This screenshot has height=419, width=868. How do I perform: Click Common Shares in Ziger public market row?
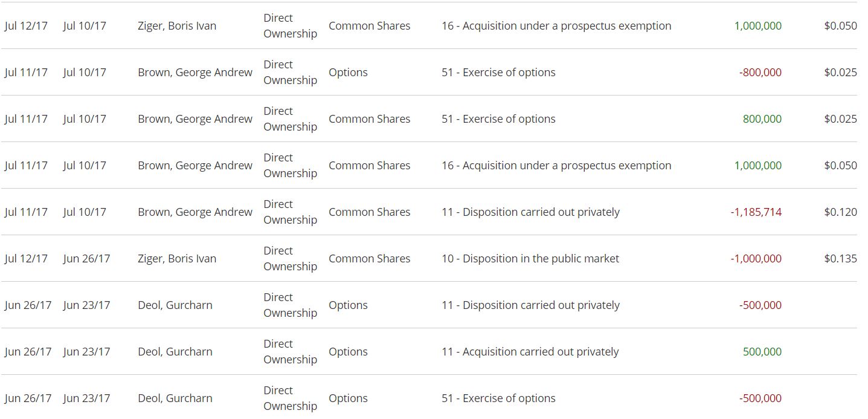[x=369, y=259]
